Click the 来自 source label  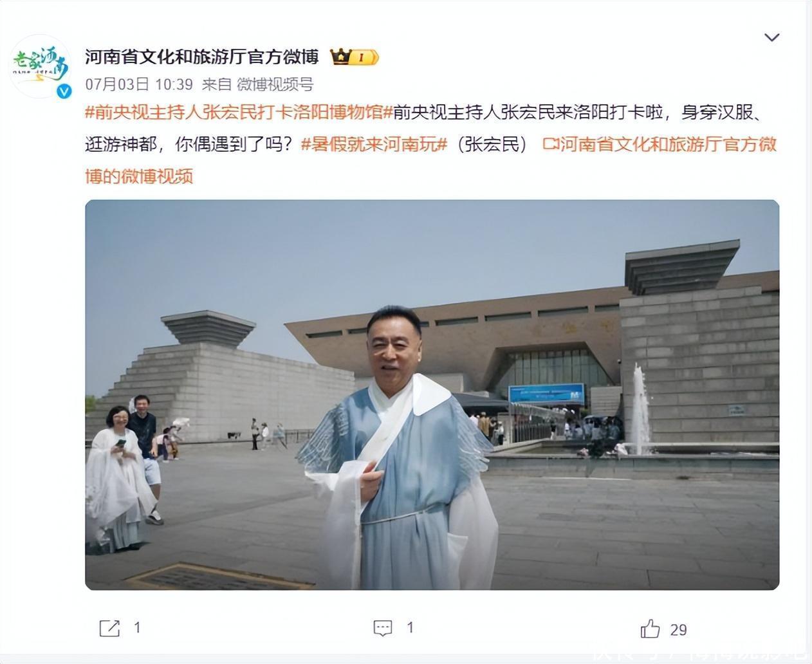click(x=216, y=84)
